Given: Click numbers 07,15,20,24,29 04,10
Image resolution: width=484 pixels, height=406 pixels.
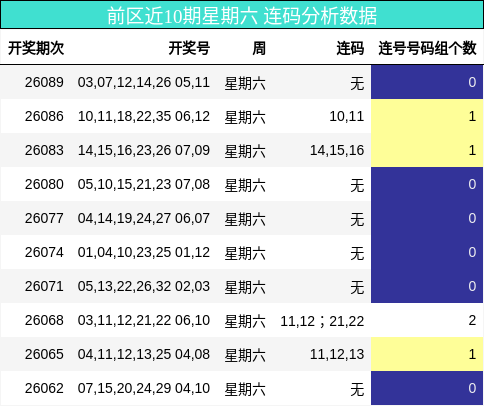Looking at the screenshot, I should 144,388.
